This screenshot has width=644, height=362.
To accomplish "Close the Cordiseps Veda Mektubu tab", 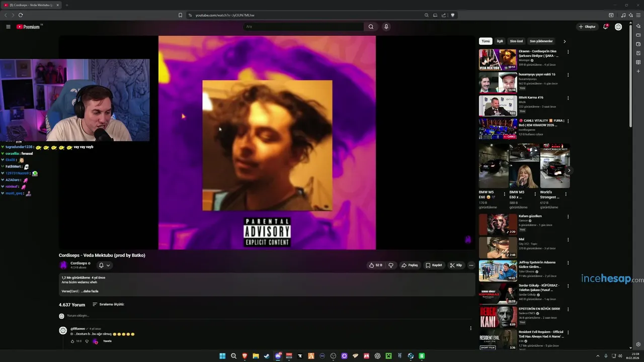I will click(57, 5).
